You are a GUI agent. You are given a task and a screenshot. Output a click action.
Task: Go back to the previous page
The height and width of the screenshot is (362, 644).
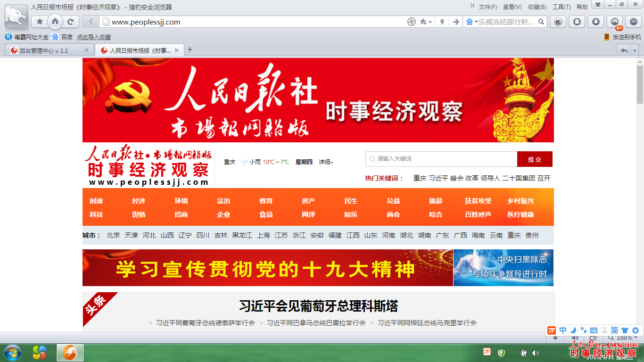click(x=91, y=22)
